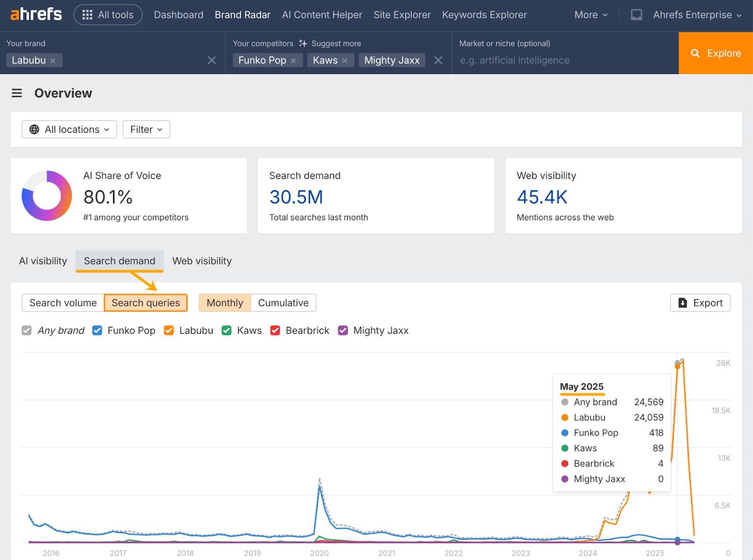Switch to the Web visibility tab
This screenshot has width=753, height=560.
[201, 261]
